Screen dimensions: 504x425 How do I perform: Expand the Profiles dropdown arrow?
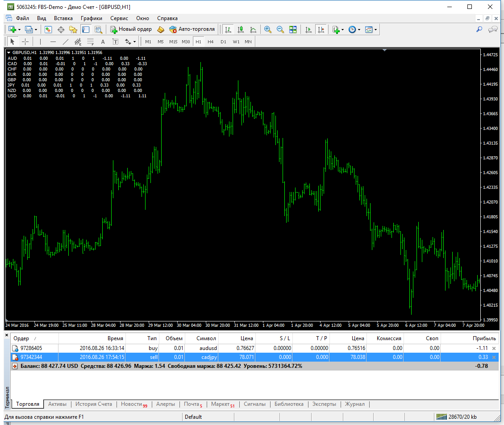coord(36,30)
